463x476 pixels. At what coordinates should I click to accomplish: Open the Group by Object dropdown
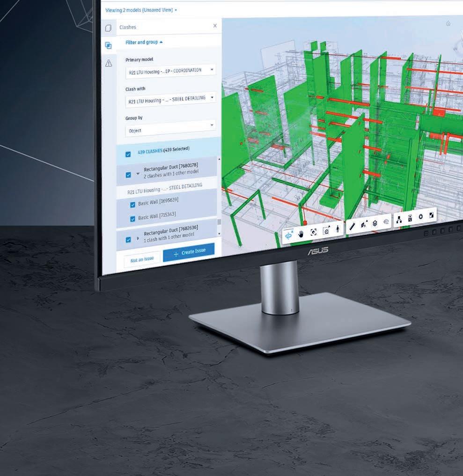tap(170, 128)
